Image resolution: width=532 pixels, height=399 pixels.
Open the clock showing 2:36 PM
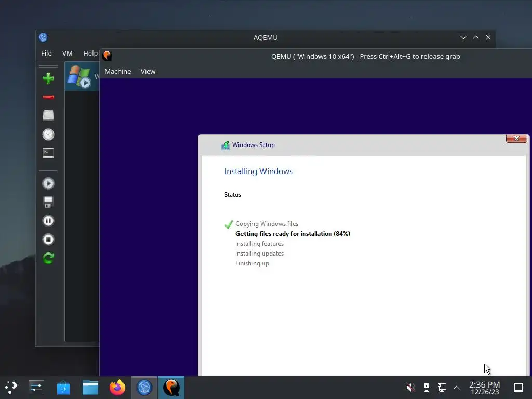click(485, 388)
